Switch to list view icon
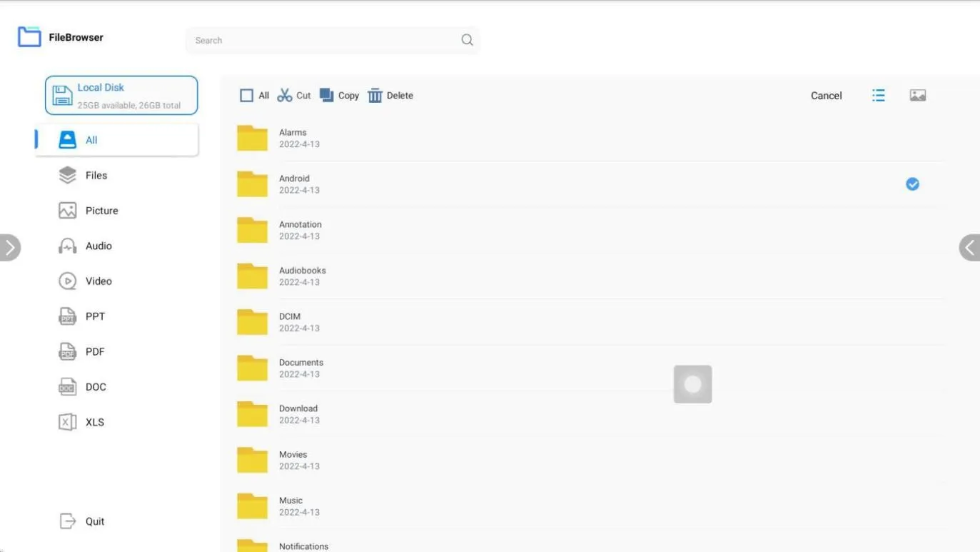This screenshot has width=980, height=552. pos(879,96)
